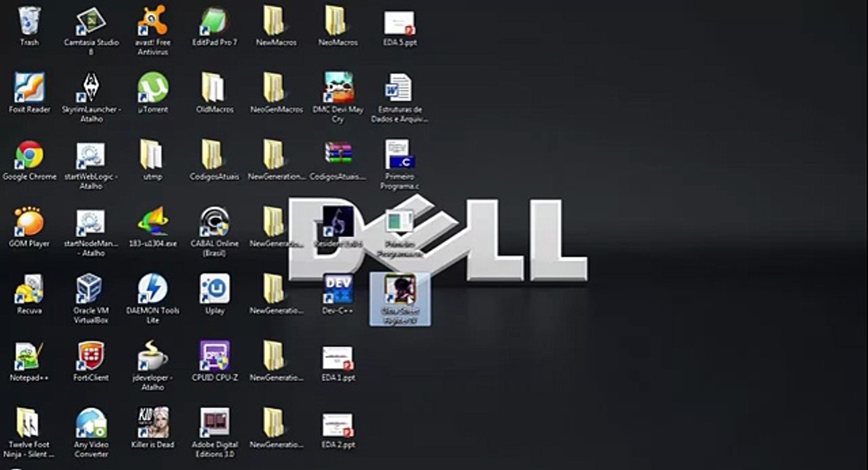Click the CABAL Online (Brasil) icon
Image resolution: width=868 pixels, height=470 pixels.
pyautogui.click(x=215, y=232)
